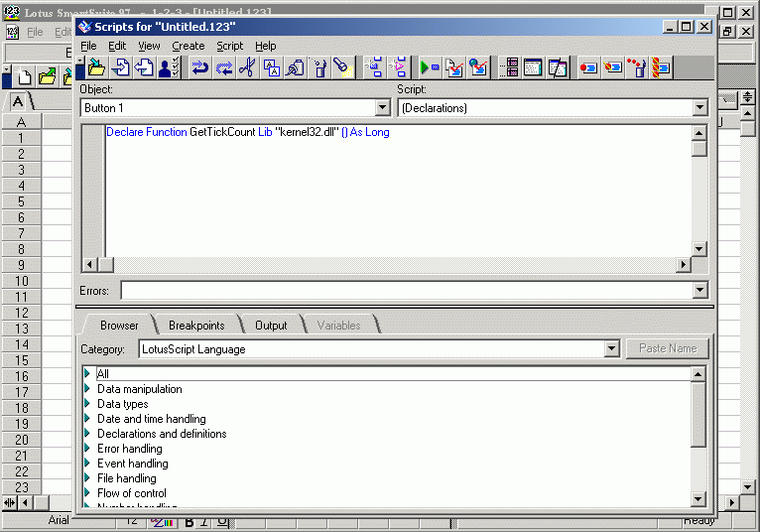Switch to the Breakpoints tab

click(x=195, y=326)
